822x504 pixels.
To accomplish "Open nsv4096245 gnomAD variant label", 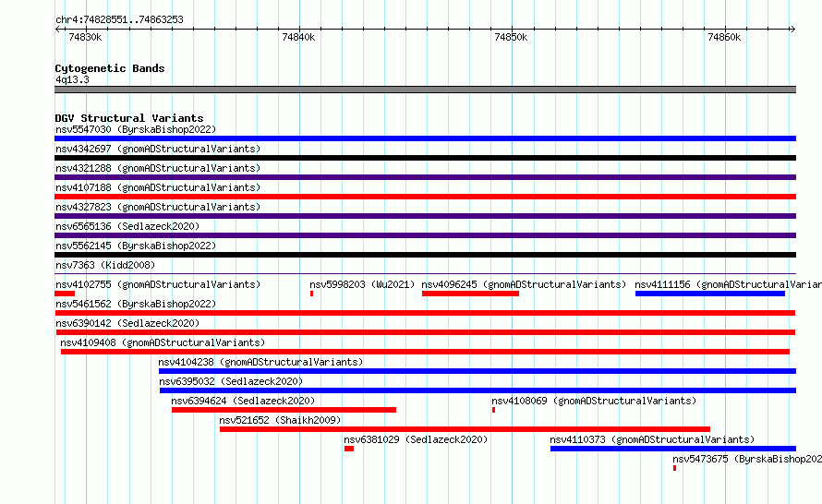I will tap(524, 284).
